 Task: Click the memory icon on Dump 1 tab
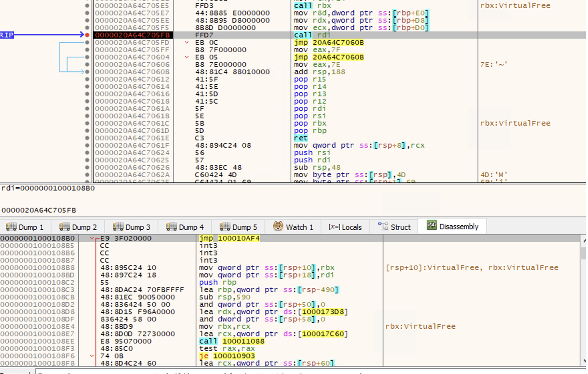coord(11,227)
